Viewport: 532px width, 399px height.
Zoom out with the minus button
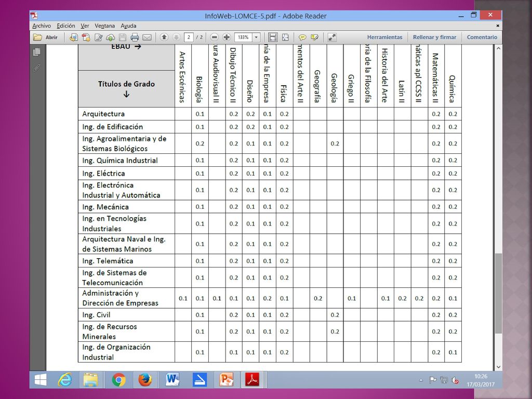pyautogui.click(x=214, y=37)
